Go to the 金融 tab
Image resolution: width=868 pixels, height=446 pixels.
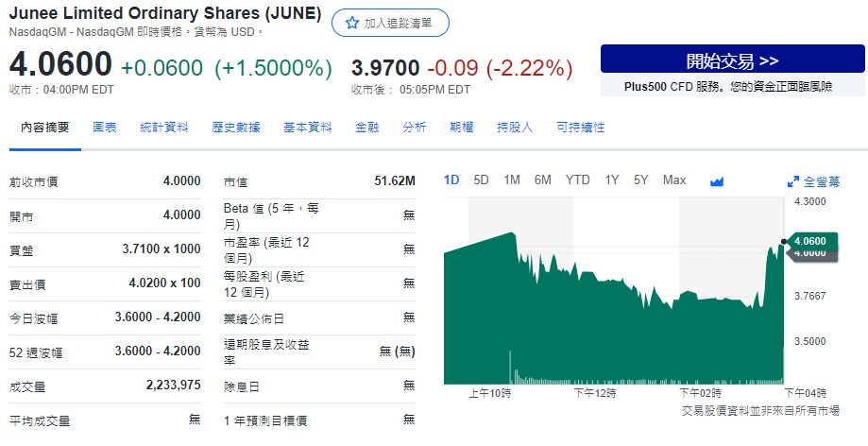367,127
